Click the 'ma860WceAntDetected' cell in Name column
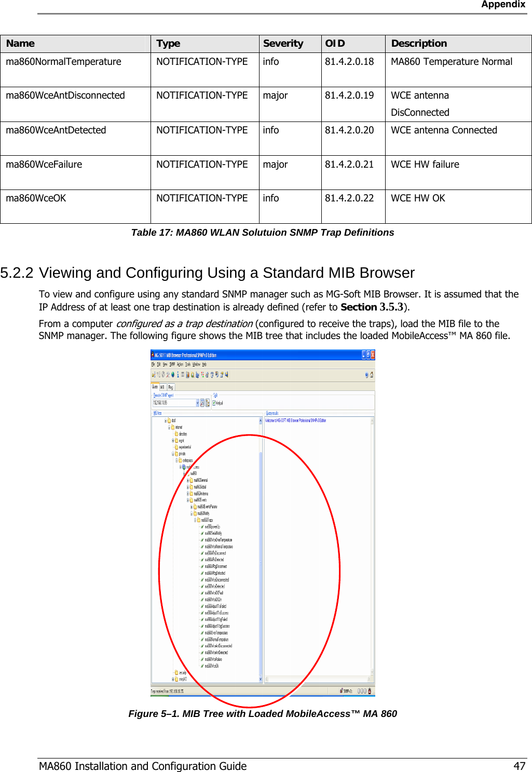Viewport: 532px width, 772px height. [x=56, y=130]
